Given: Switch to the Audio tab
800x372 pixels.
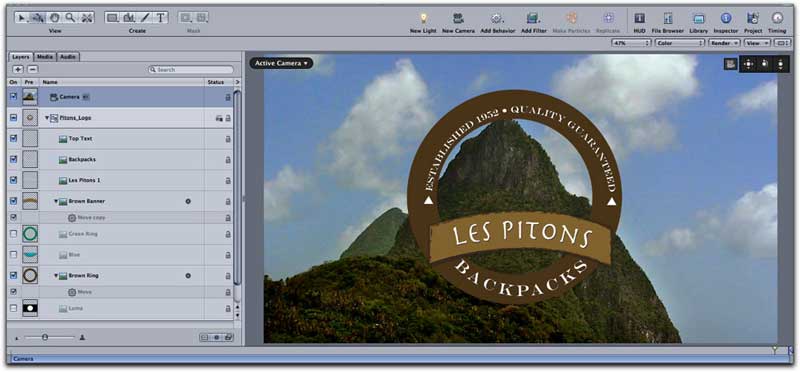Looking at the screenshot, I should (x=68, y=57).
